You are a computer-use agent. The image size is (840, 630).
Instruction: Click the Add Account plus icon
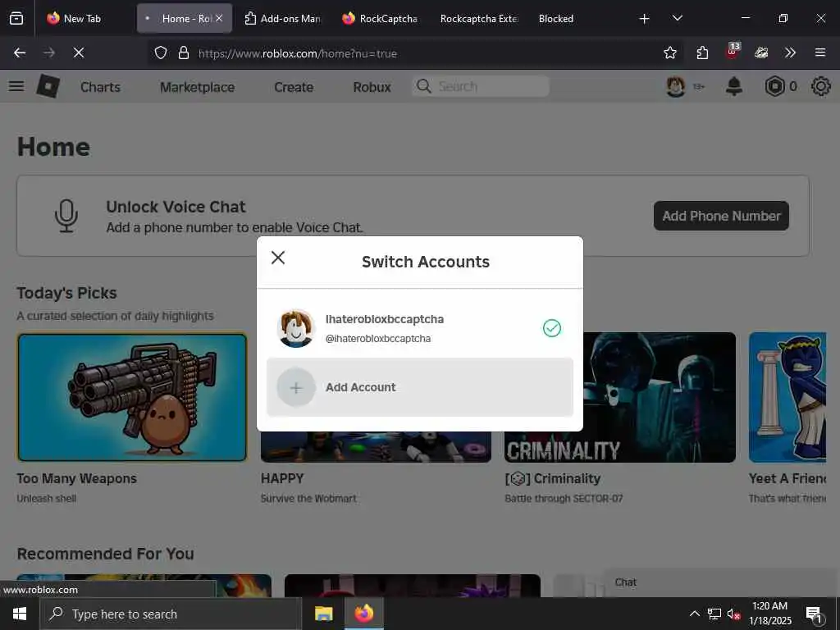[x=295, y=387]
